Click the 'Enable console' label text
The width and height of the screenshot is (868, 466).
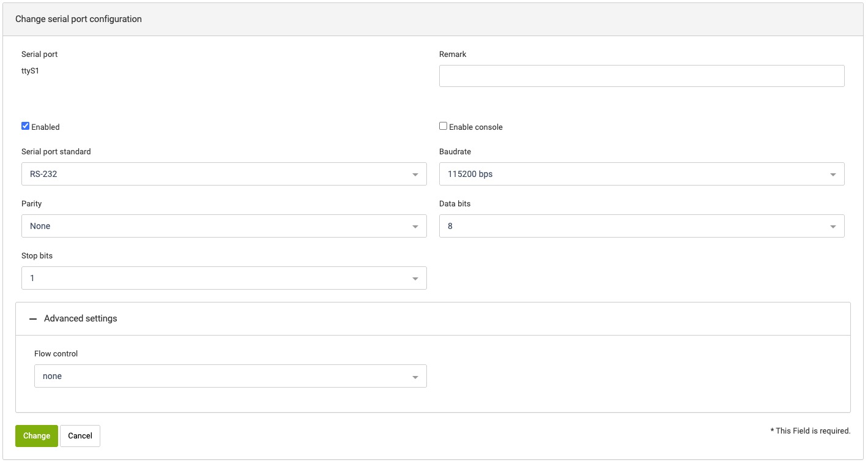coord(475,127)
